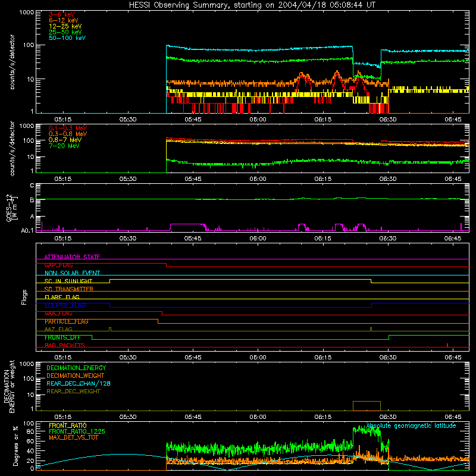476x476 pixels.
Task: Click the GAP_FLAG label
Action: click(x=58, y=265)
